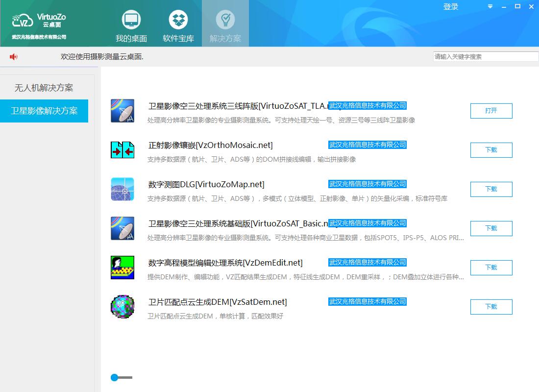Click the 欢迎使用摄影测量云桌面 announcement text
This screenshot has height=392, width=539.
(102, 57)
